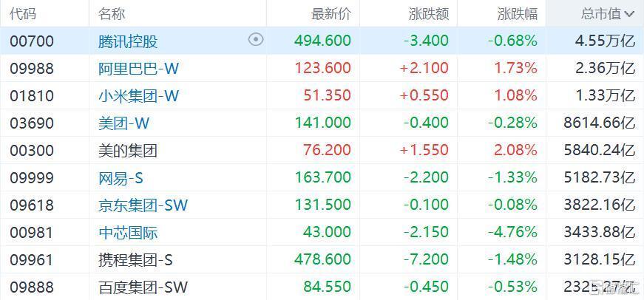
Task: Open the 京东集团-SW stock link
Action: click(x=143, y=205)
